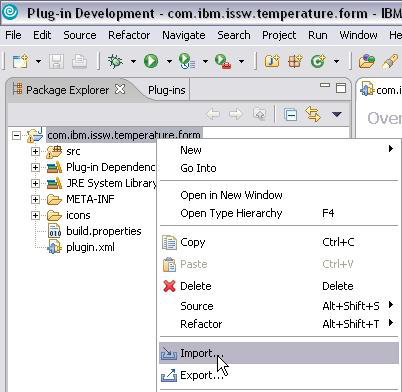The image size is (402, 392).
Task: Select plugin.xml file in the tree
Action: coord(90,247)
